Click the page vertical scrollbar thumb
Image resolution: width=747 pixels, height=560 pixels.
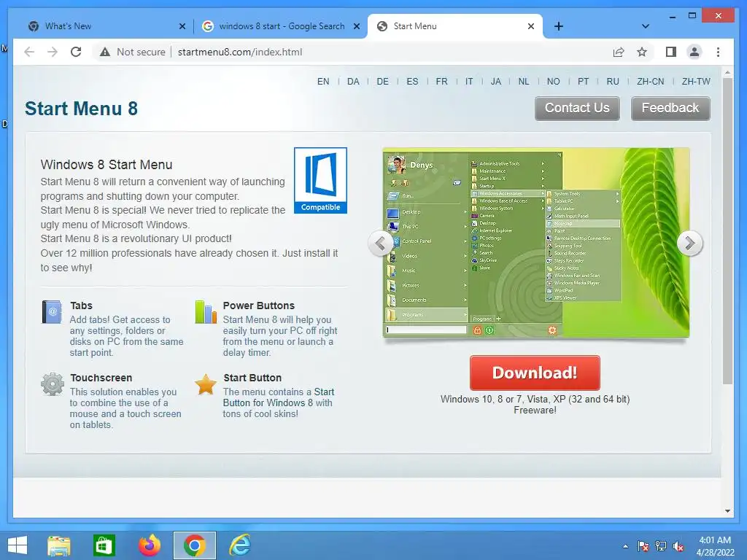(727, 231)
